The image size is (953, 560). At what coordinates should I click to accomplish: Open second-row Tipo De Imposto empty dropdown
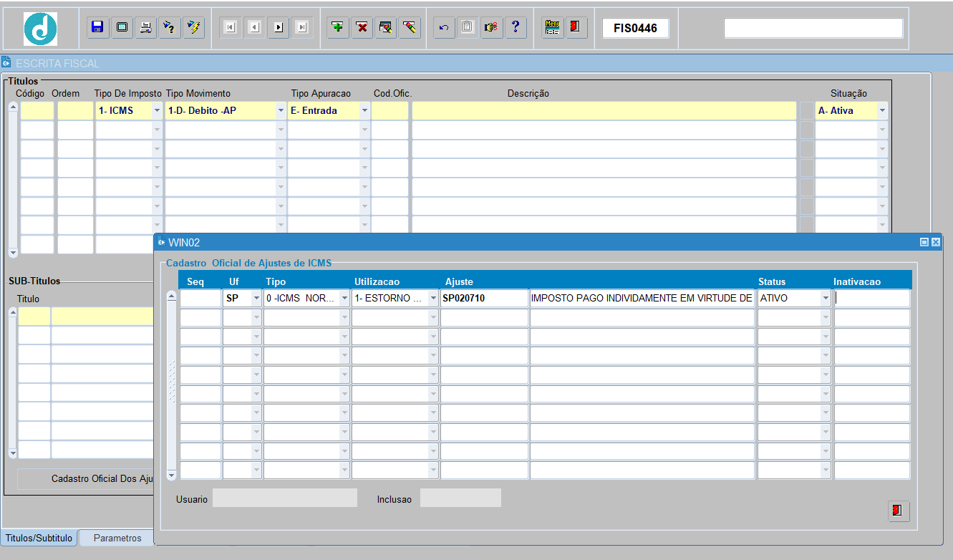click(158, 130)
